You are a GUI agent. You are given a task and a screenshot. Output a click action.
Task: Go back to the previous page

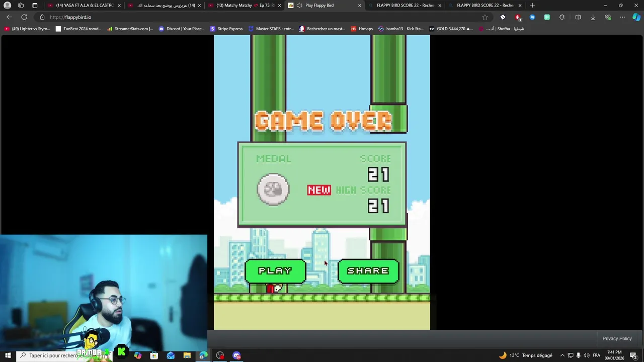(9, 17)
